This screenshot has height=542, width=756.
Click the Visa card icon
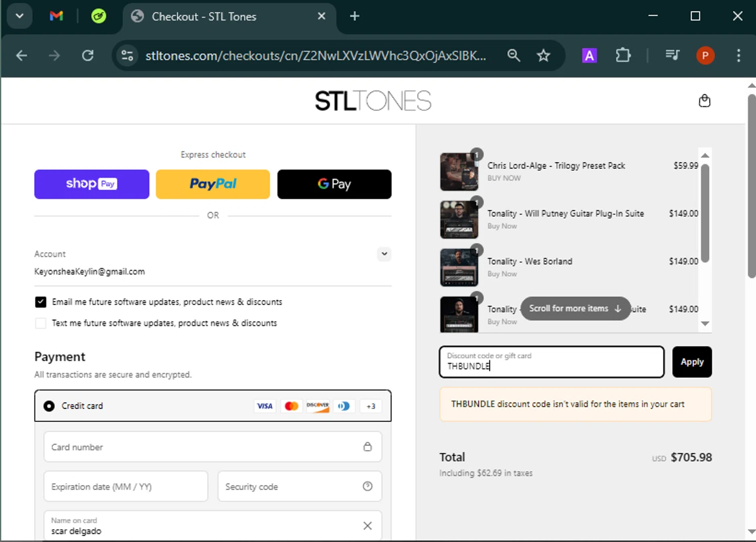(265, 406)
